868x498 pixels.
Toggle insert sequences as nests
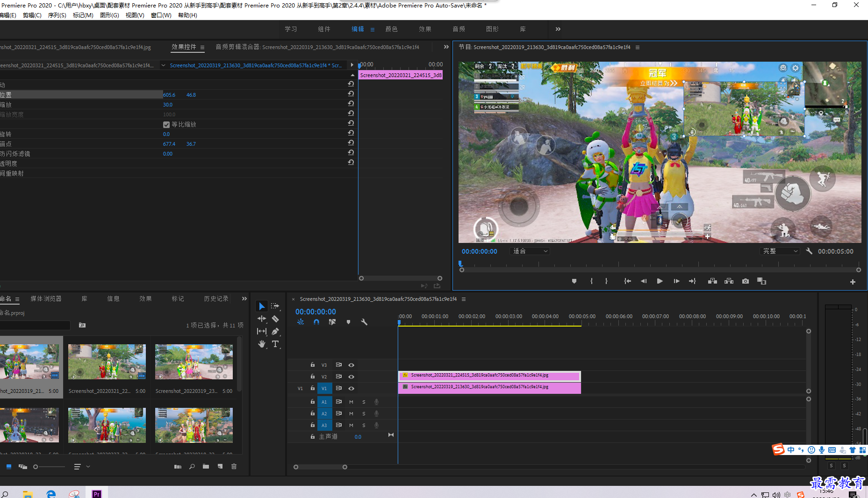301,322
